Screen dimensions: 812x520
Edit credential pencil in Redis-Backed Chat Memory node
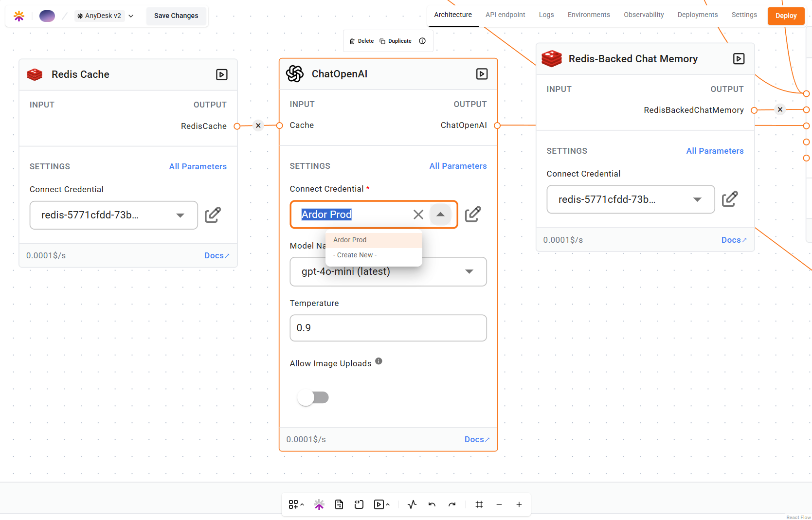(730, 199)
